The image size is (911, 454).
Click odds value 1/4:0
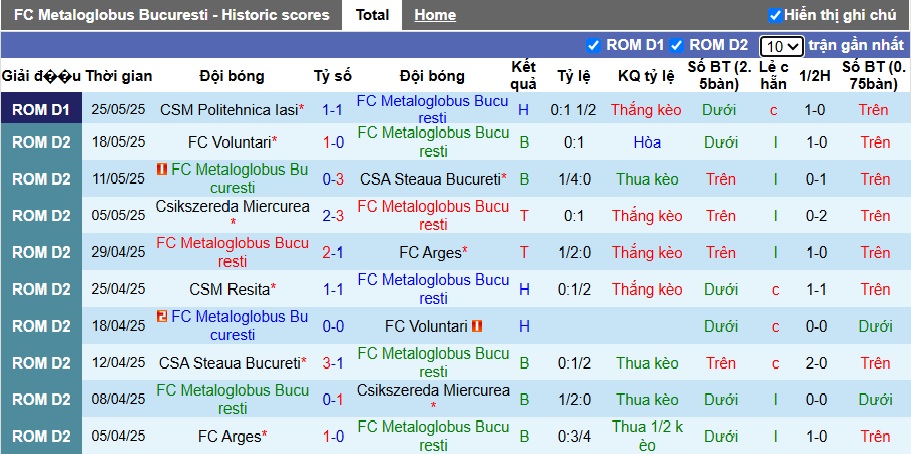click(x=573, y=180)
